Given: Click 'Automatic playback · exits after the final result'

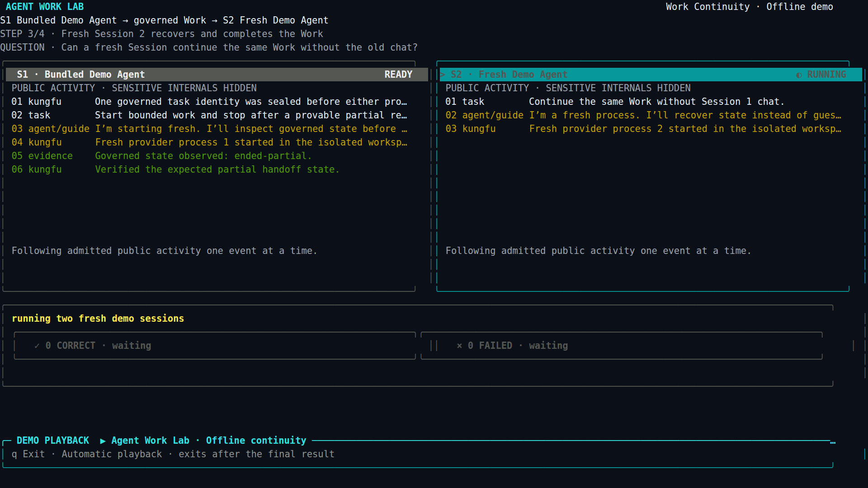Looking at the screenshot, I should 198,454.
